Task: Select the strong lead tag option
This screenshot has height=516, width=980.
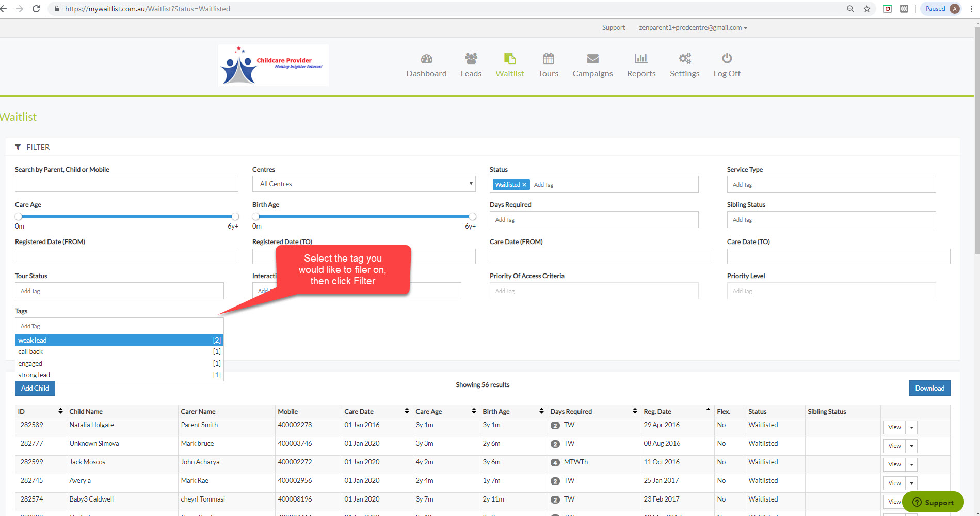Action: tap(119, 375)
